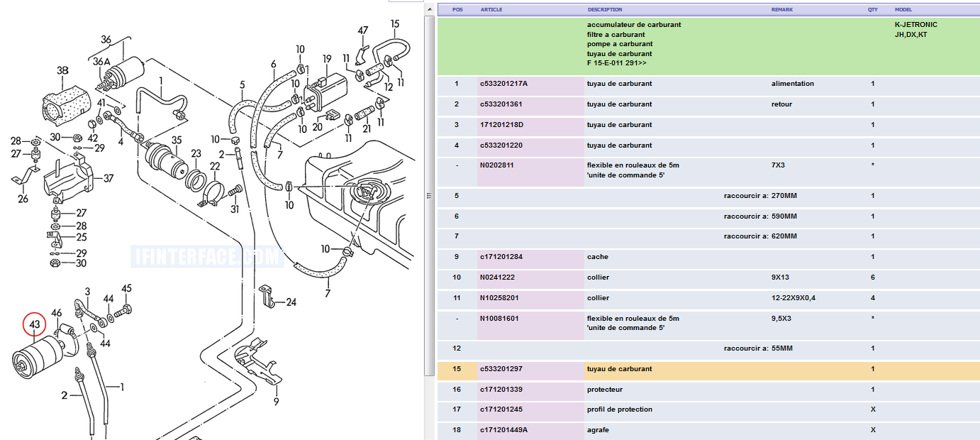
Task: Click the MODEL column header
Action: 903,10
